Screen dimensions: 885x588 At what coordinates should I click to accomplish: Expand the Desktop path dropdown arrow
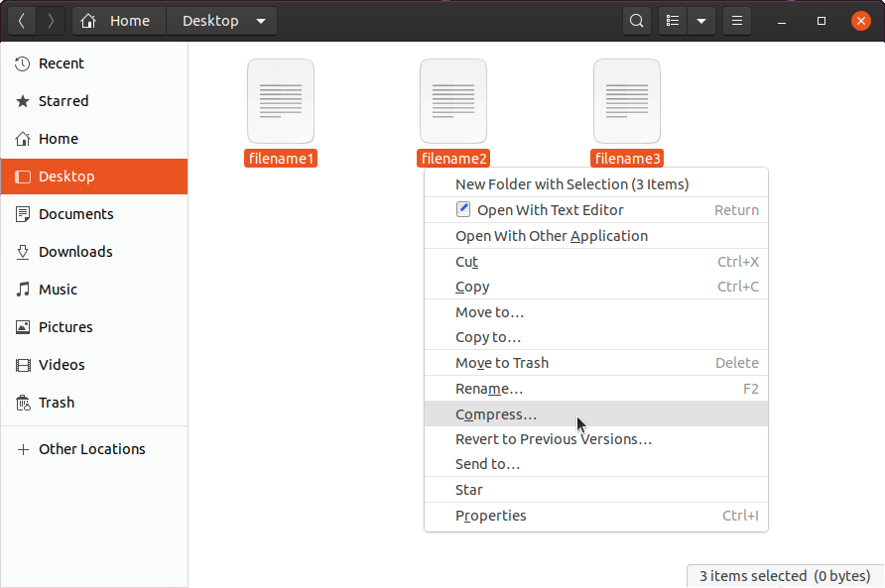click(261, 21)
